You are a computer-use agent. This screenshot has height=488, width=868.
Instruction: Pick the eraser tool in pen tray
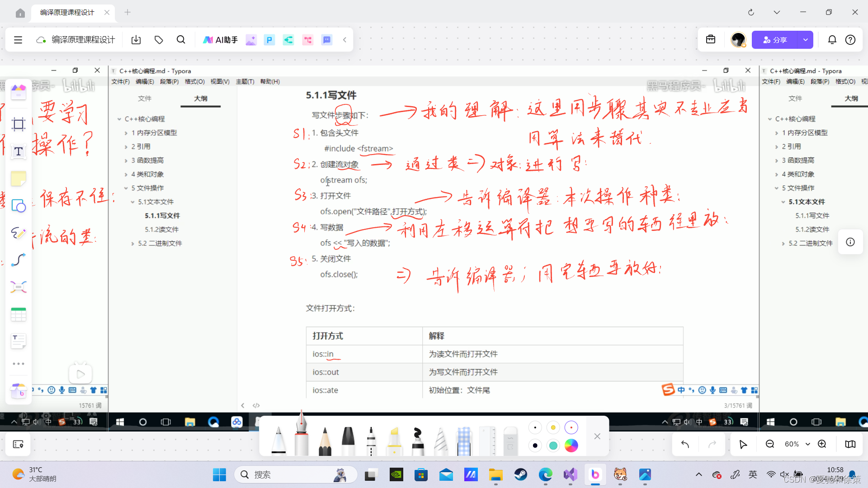coord(510,441)
